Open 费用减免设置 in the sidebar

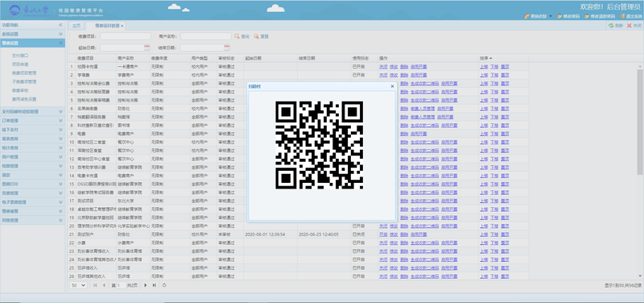(x=24, y=99)
